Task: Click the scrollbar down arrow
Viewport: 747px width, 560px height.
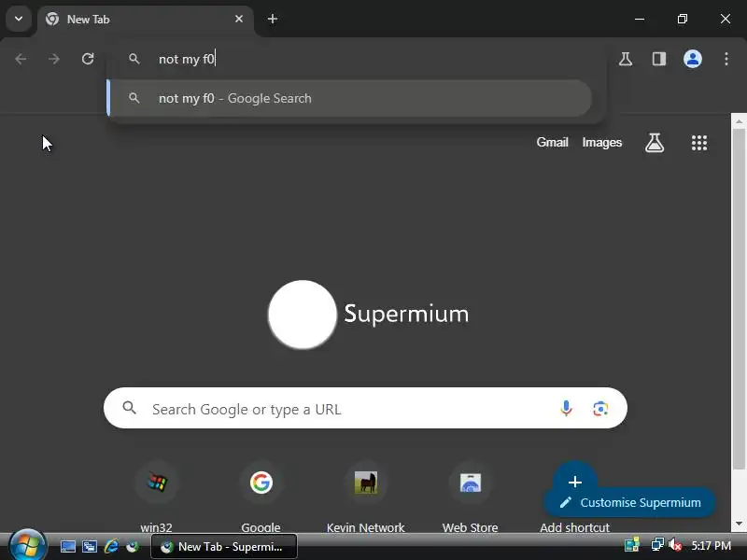Action: [x=739, y=524]
